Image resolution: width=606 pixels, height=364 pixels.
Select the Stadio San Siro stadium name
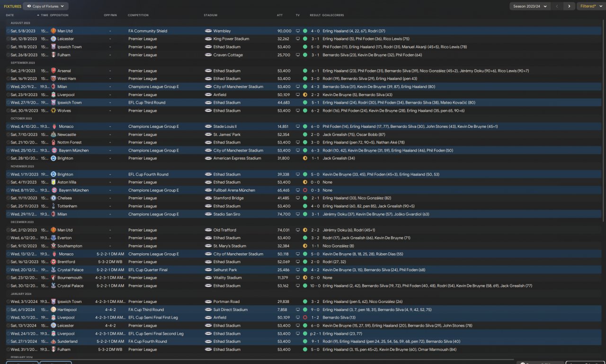[x=227, y=214]
